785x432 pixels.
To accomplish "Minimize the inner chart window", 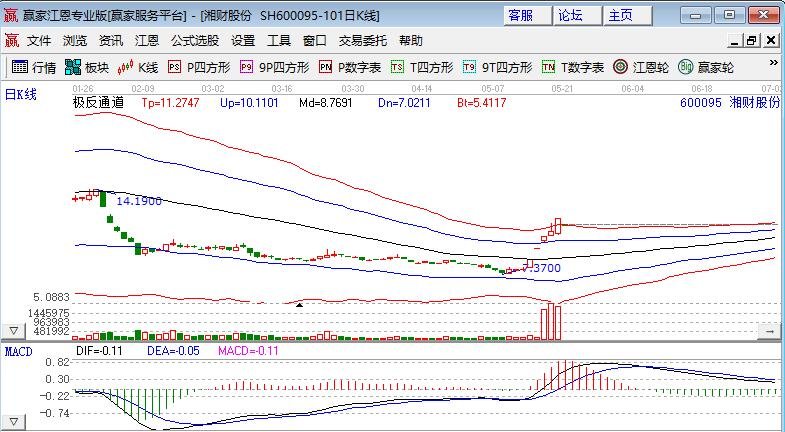I will pos(734,41).
